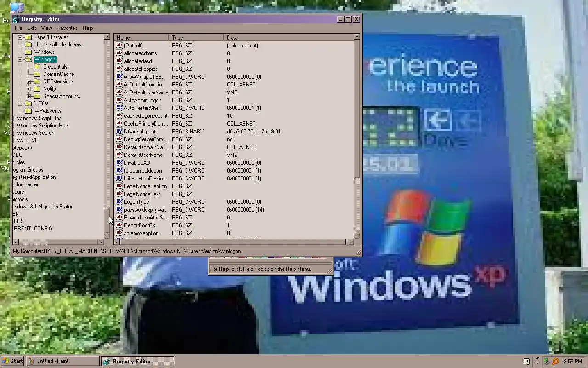Viewport: 588px width, 368px height.
Task: Click the values pane scroll-right arrow
Action: click(351, 242)
